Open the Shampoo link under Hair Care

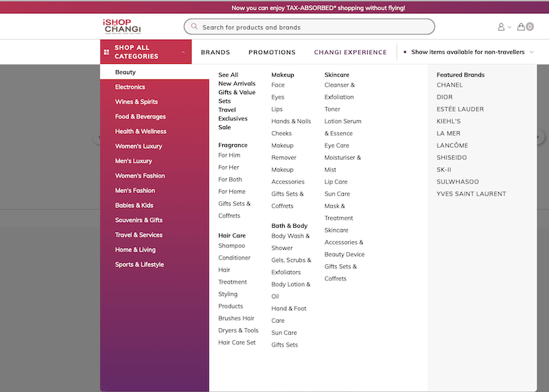tap(231, 246)
